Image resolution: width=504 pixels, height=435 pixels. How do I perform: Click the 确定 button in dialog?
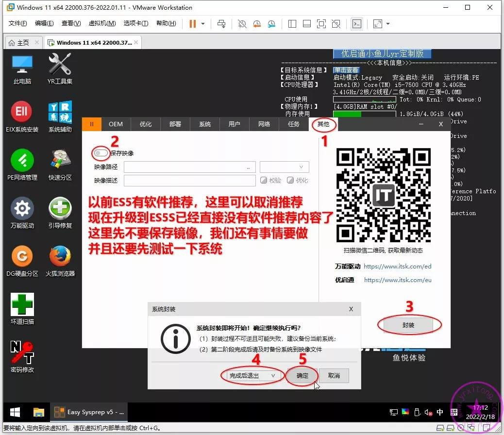pyautogui.click(x=302, y=376)
